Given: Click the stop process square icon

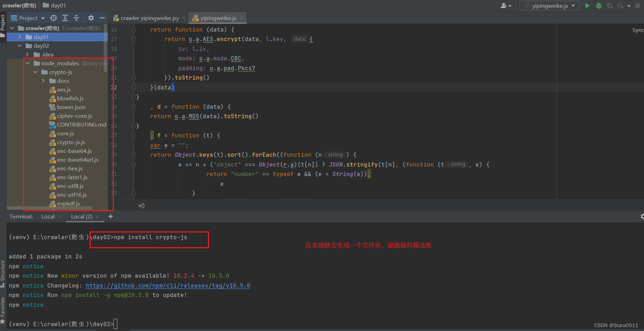Looking at the screenshot, I should click(638, 6).
